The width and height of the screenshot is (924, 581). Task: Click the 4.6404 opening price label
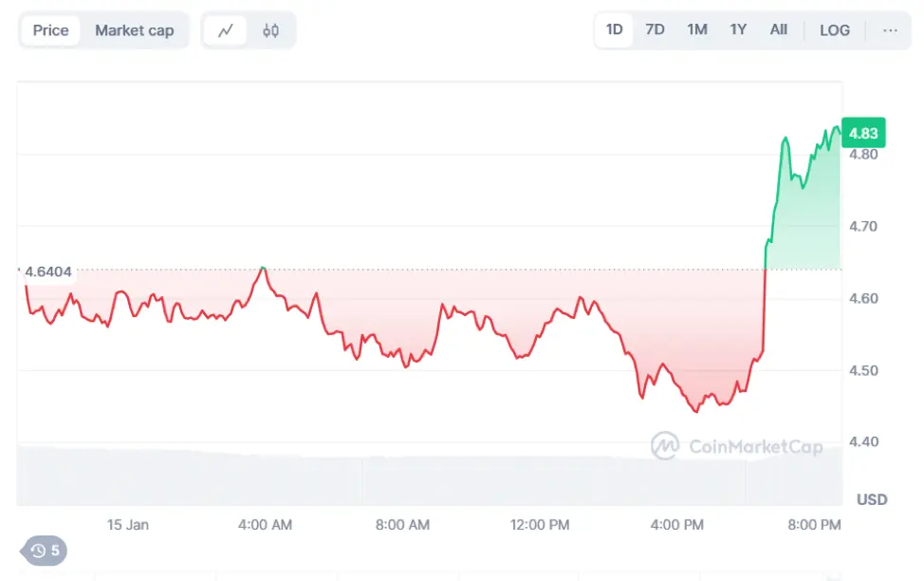49,272
